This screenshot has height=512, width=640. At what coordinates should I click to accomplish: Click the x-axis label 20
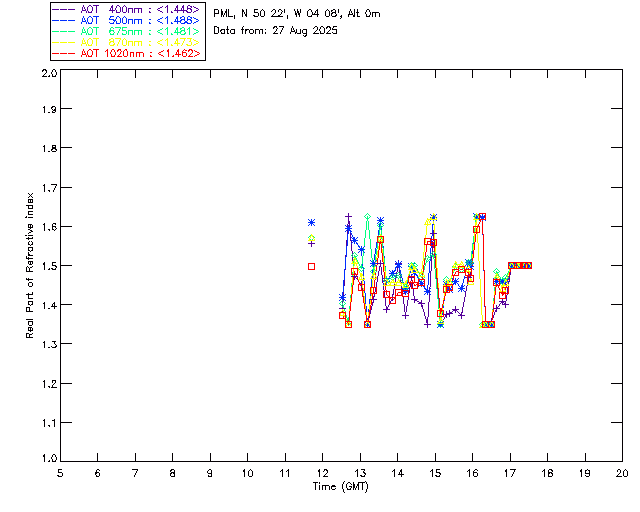click(622, 473)
